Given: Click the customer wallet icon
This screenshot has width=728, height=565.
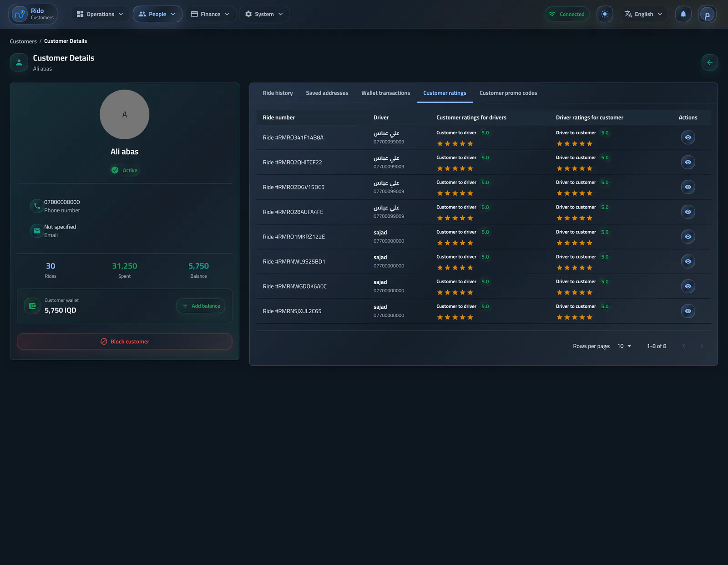Looking at the screenshot, I should pyautogui.click(x=32, y=306).
